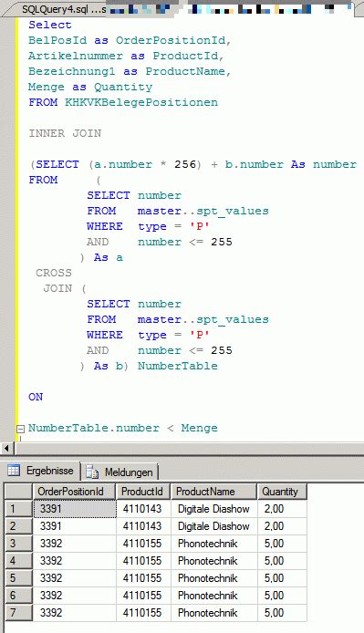
Task: Click Digitale Diashow in row 2
Action: tap(214, 526)
